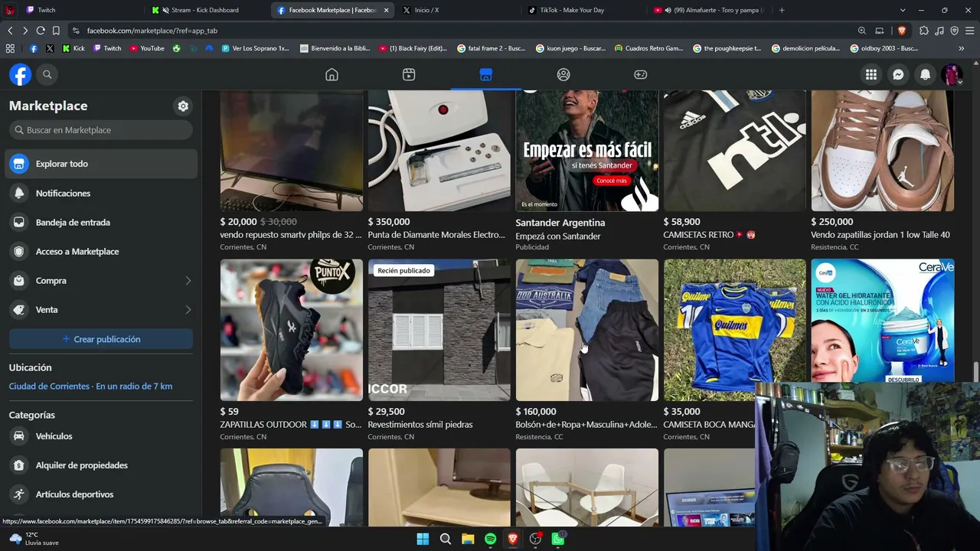The width and height of the screenshot is (980, 551).
Task: Click the Buscar en Marketplace search field
Action: pos(101,130)
